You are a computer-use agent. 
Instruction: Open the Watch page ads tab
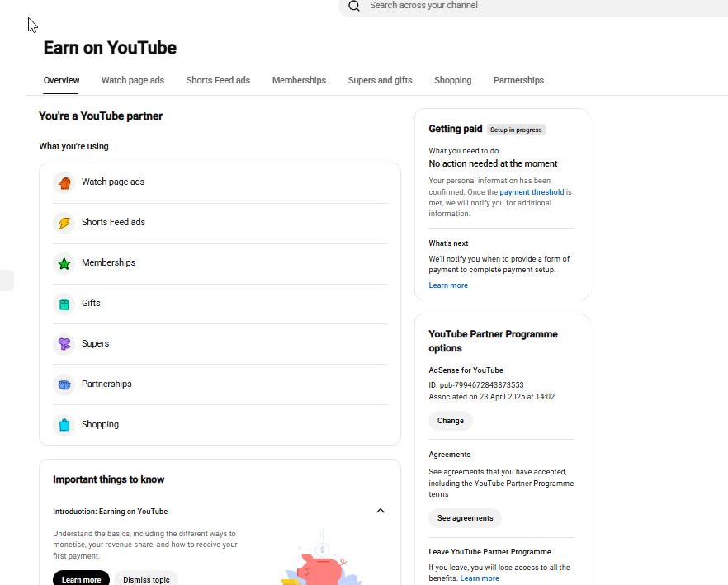click(x=133, y=80)
